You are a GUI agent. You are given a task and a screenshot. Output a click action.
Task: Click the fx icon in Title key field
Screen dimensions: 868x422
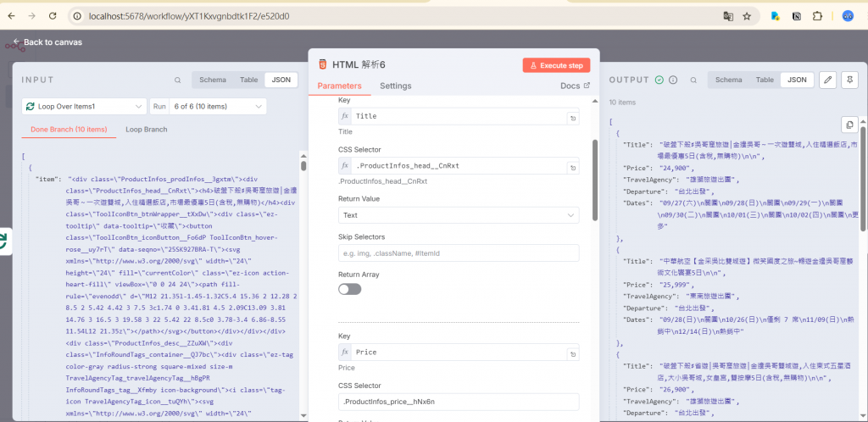pos(345,117)
